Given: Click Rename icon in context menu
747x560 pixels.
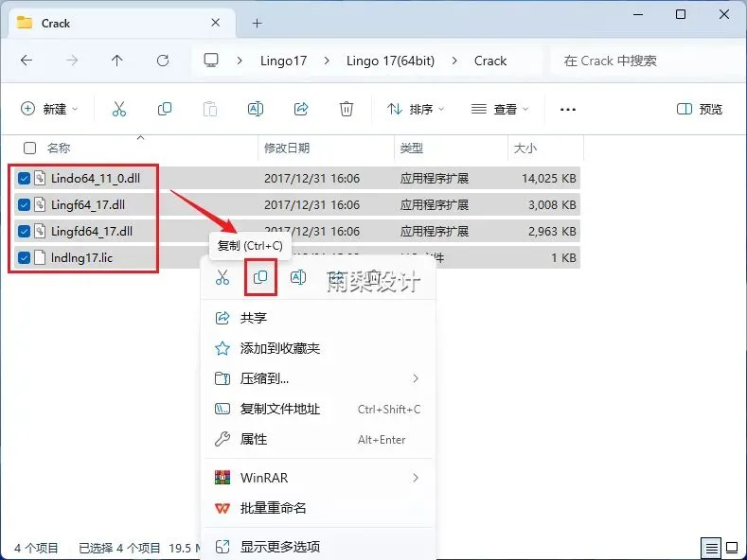Looking at the screenshot, I should click(298, 277).
